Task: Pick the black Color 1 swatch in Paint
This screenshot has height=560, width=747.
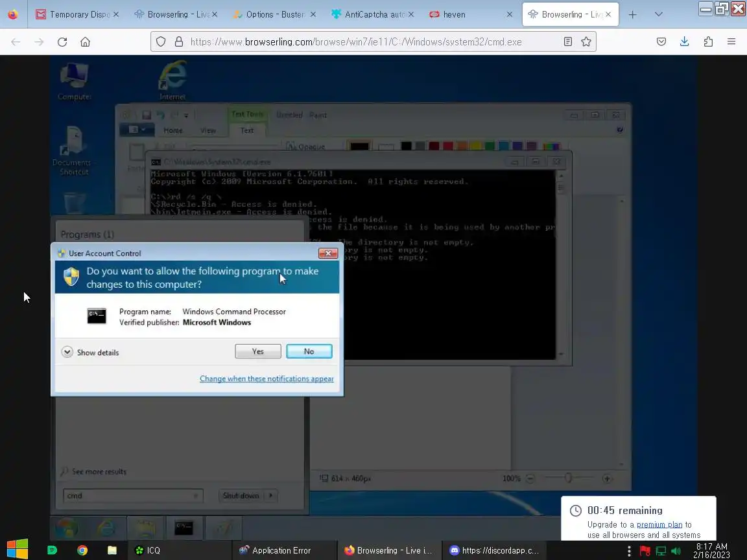Action: 359,146
